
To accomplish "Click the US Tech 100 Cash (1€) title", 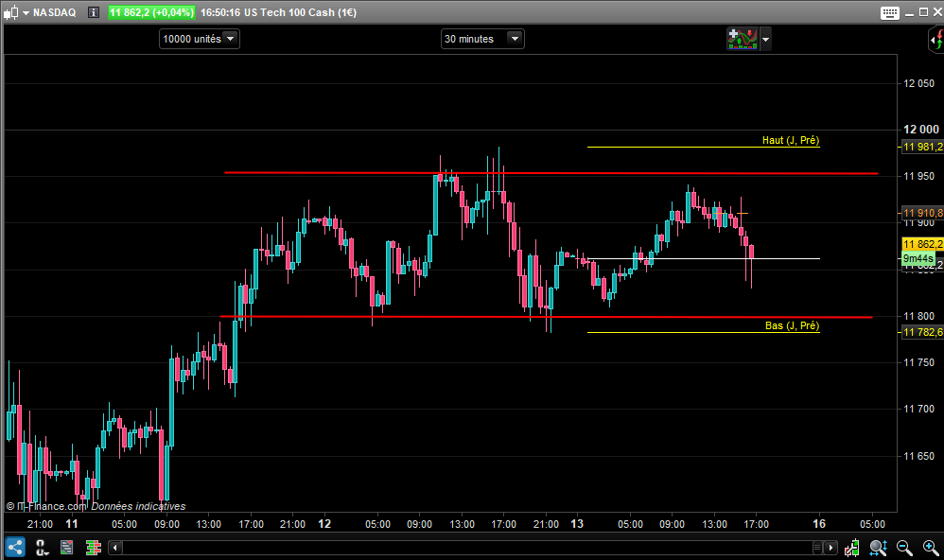I will pyautogui.click(x=301, y=12).
